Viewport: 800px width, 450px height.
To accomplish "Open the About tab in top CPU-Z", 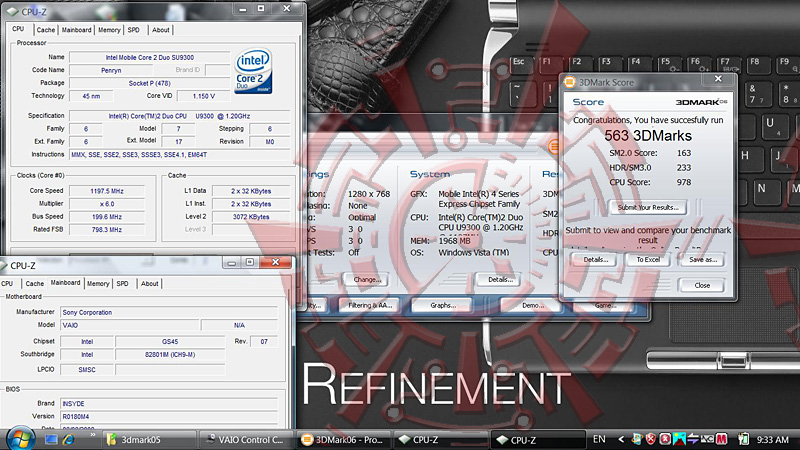I will tap(161, 30).
